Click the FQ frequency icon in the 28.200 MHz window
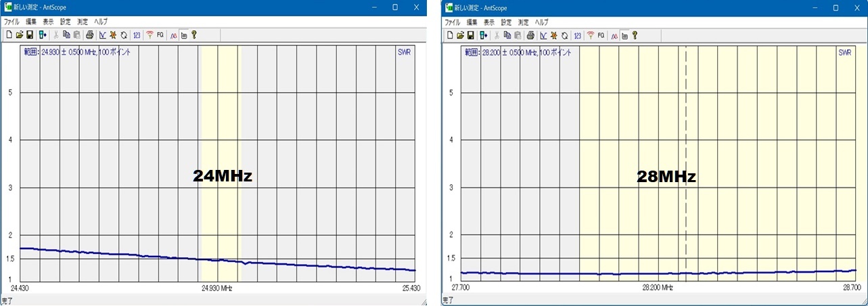 (601, 35)
